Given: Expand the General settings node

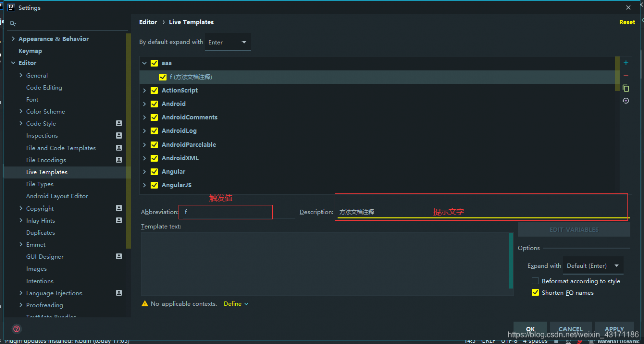Looking at the screenshot, I should pos(21,75).
